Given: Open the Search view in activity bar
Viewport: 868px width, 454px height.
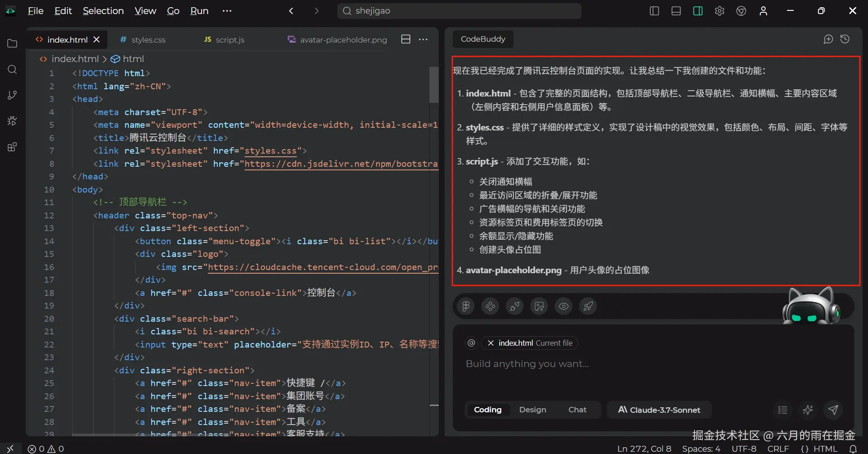Looking at the screenshot, I should tap(12, 69).
